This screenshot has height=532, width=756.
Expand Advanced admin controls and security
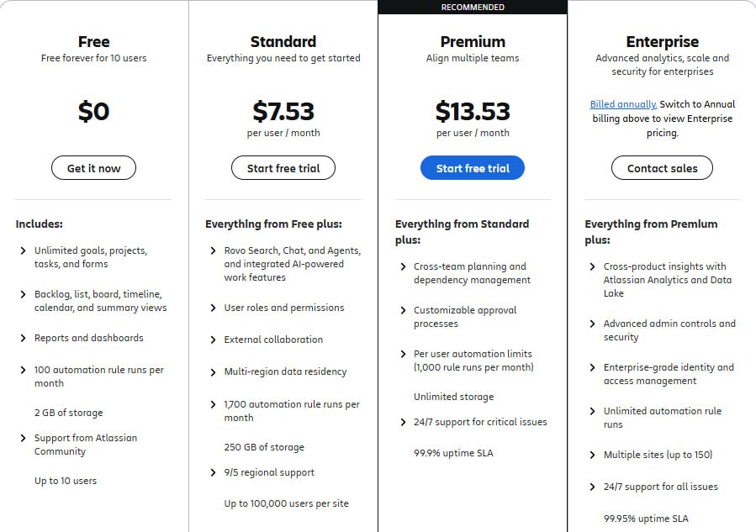pyautogui.click(x=593, y=324)
